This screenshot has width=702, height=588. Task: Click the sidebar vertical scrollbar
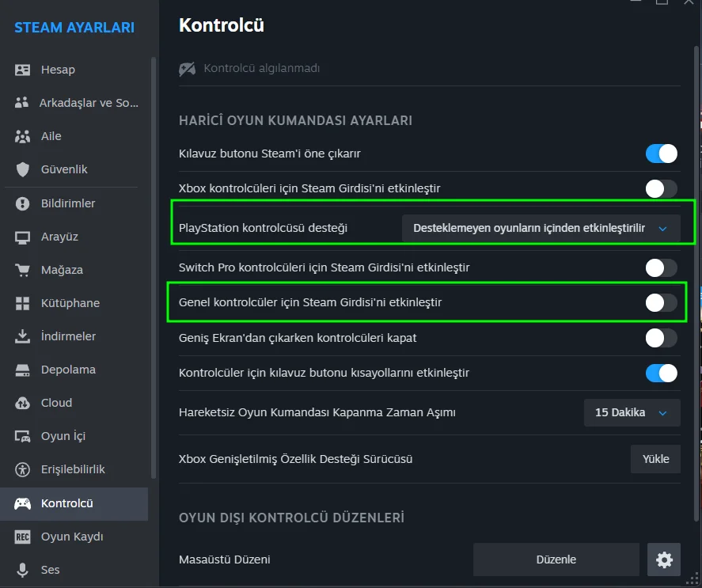coord(154,267)
